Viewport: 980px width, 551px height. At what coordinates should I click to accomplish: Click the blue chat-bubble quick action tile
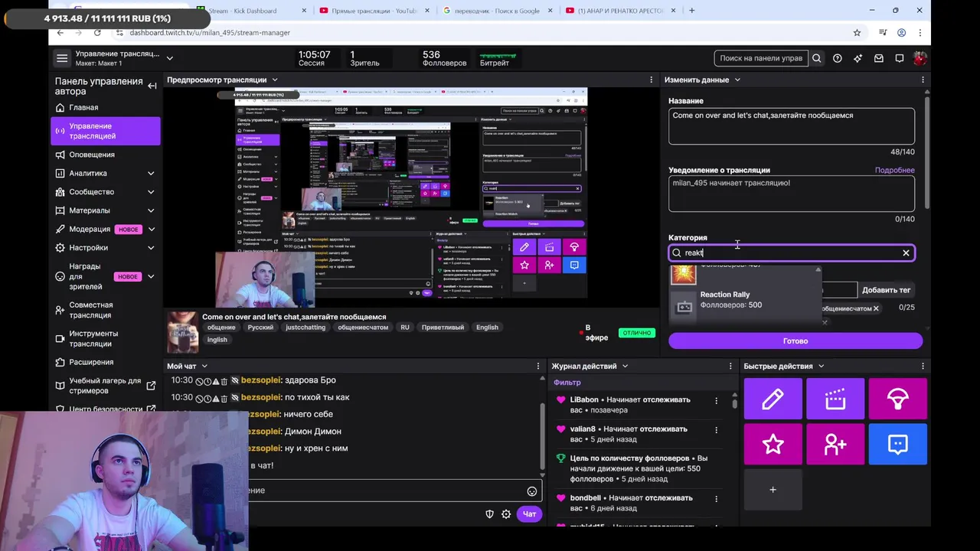click(897, 444)
